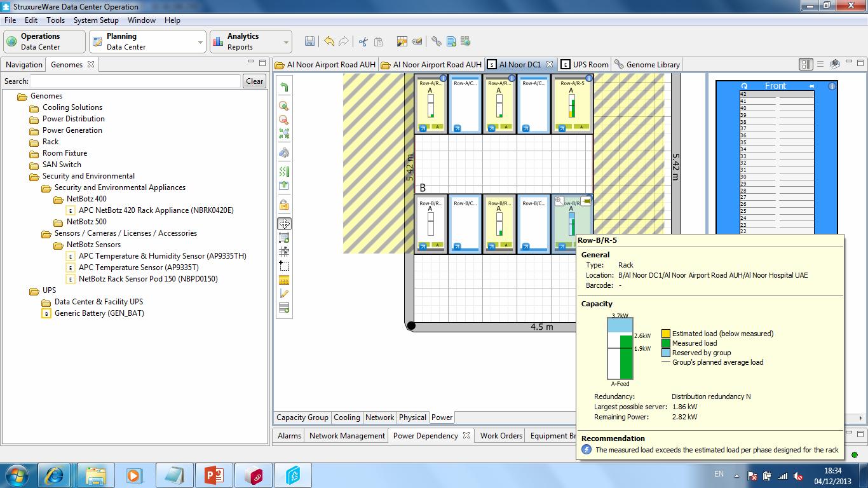Click the zoom out magnifier icon
This screenshot has width=868, height=488.
284,119
